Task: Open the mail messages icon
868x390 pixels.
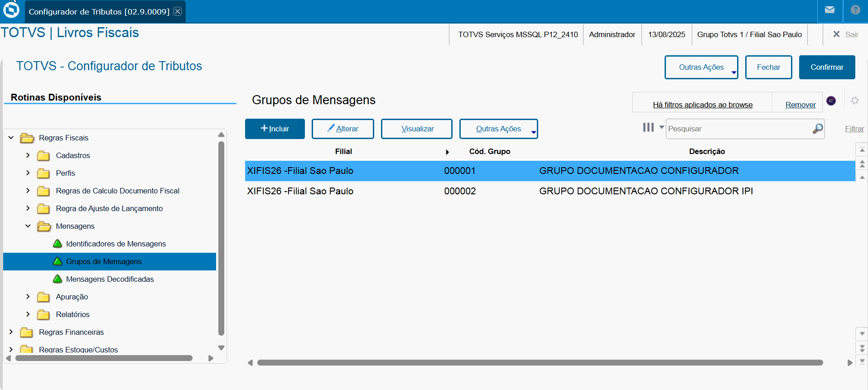Action: tap(829, 10)
